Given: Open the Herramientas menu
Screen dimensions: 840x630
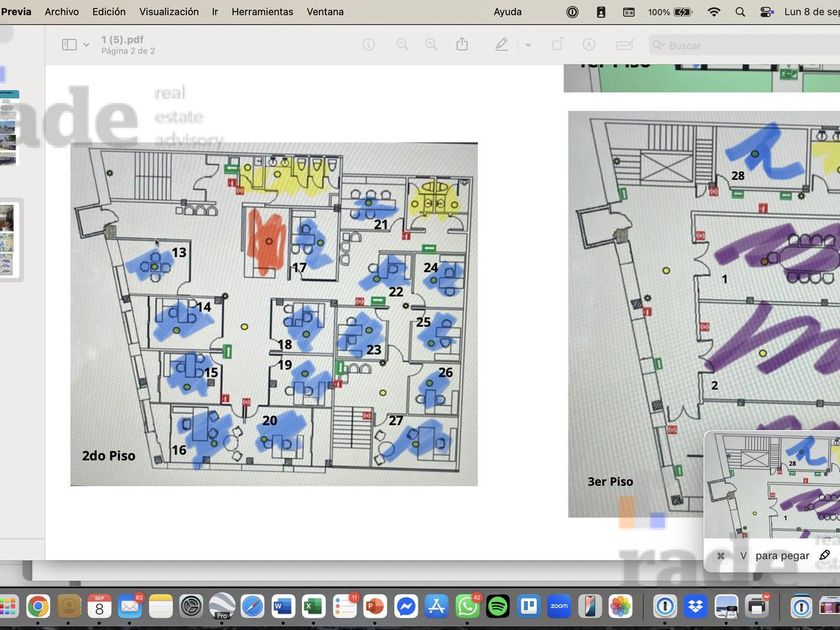Looking at the screenshot, I should coord(262,11).
